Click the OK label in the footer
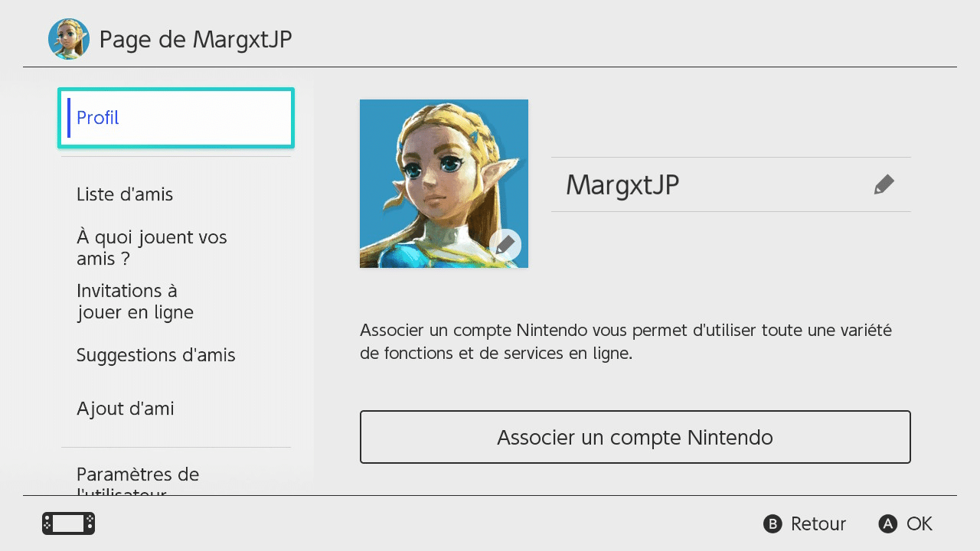980x551 pixels. coord(920,523)
